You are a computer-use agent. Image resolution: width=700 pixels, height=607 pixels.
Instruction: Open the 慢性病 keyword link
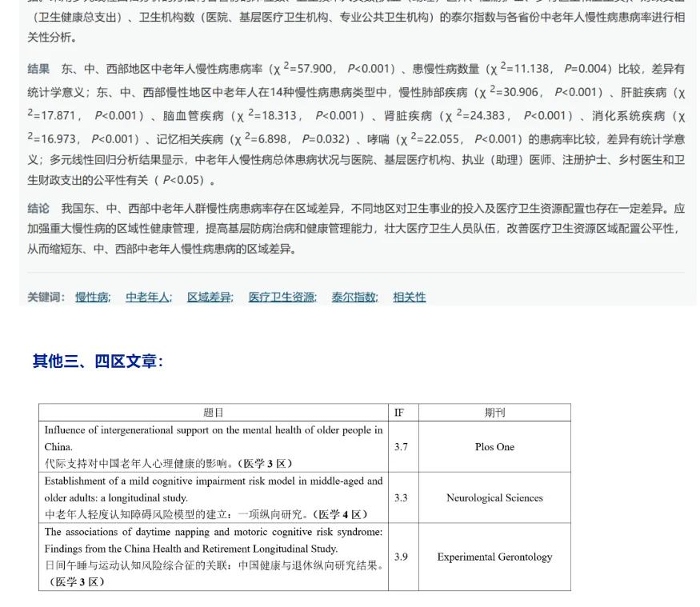(93, 297)
